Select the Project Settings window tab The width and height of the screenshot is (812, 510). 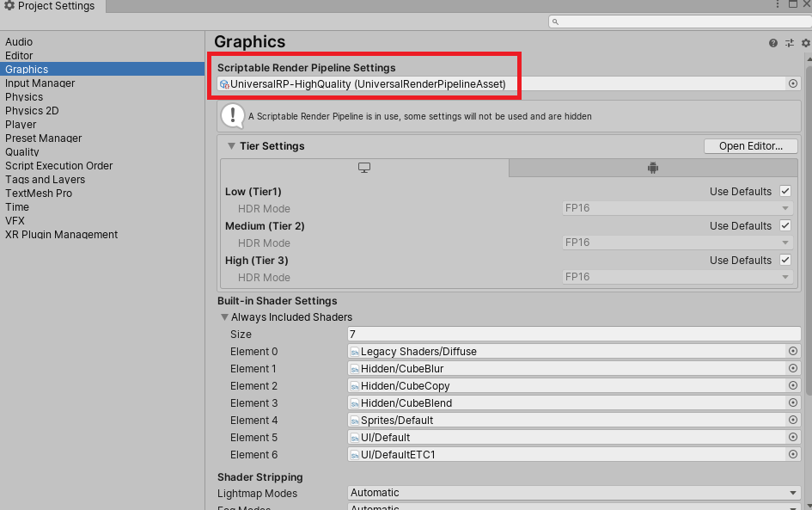click(52, 6)
